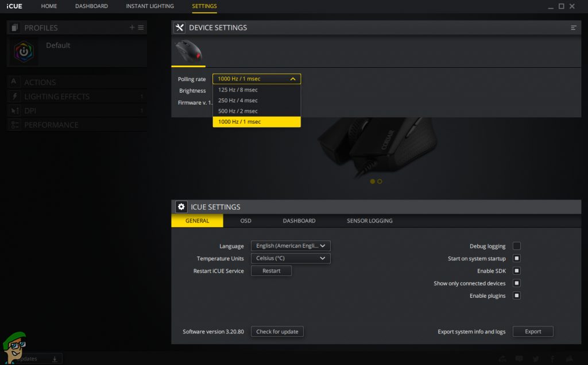Image resolution: width=588 pixels, height=365 pixels.
Task: Open the profiles list menu icon
Action: pos(141,28)
